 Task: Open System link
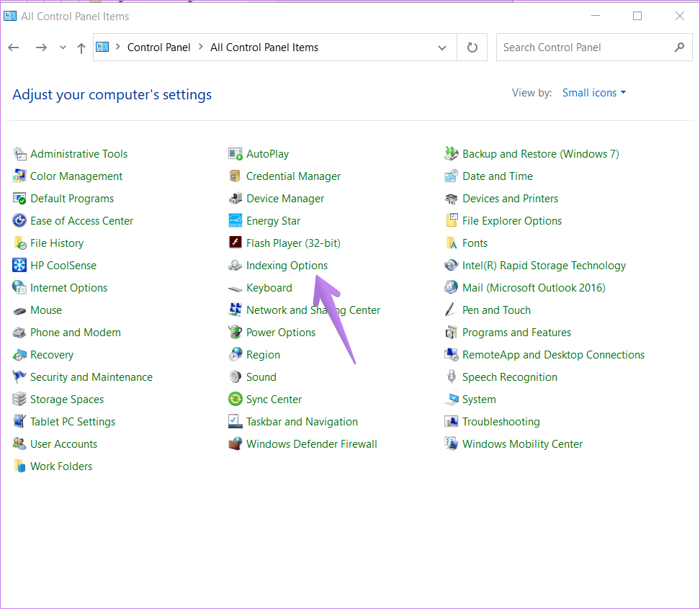click(x=479, y=400)
